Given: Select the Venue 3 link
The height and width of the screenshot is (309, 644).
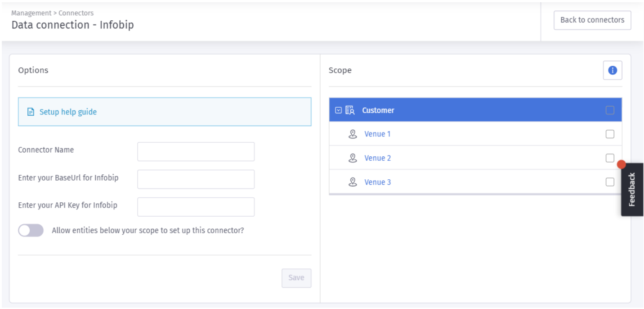Looking at the screenshot, I should (378, 182).
